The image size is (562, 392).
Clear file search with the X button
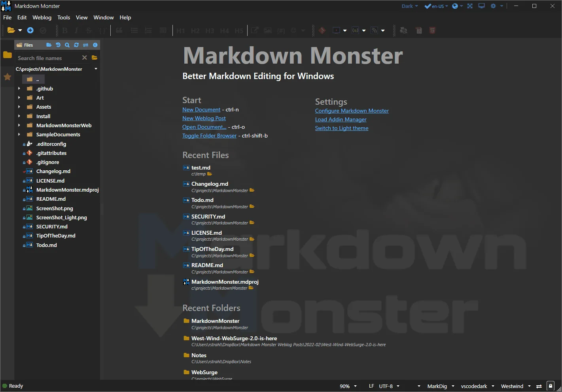point(84,58)
